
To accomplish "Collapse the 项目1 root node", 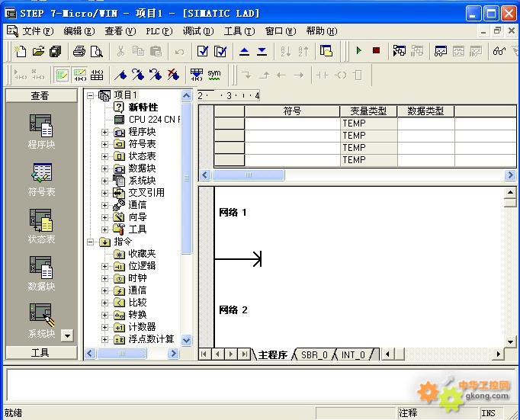I will pyautogui.click(x=90, y=96).
